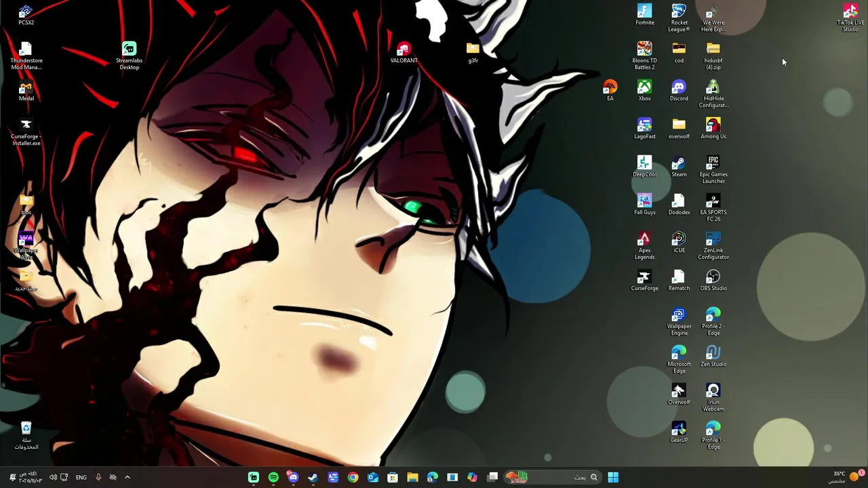The image size is (868, 488).
Task: Open File Explorer from the taskbar
Action: pos(412,477)
